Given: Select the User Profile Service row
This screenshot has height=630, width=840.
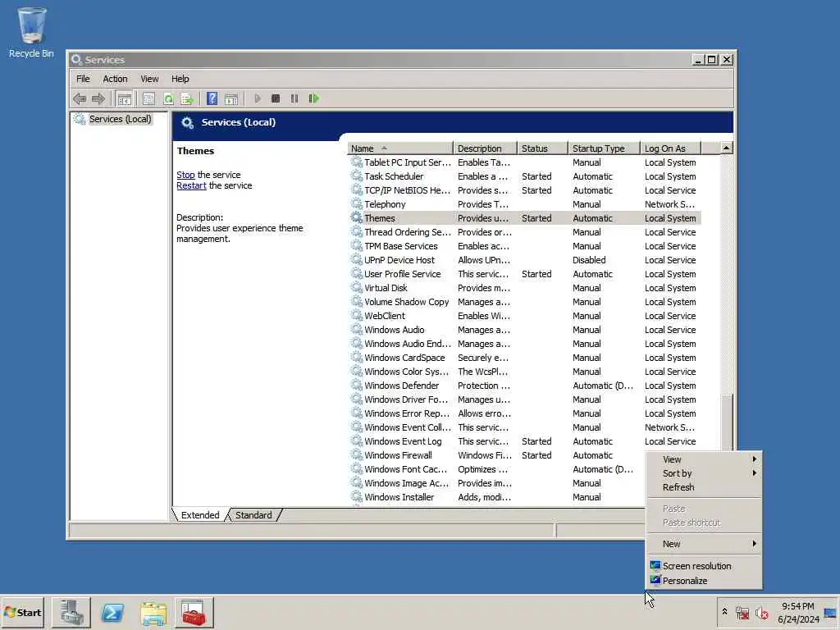Looking at the screenshot, I should click(525, 274).
